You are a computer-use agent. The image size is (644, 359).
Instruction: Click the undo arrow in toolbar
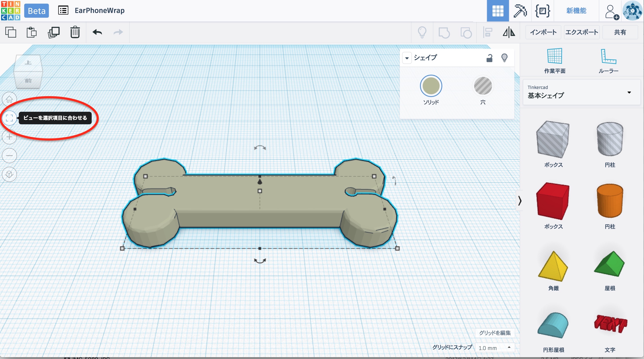coord(97,32)
